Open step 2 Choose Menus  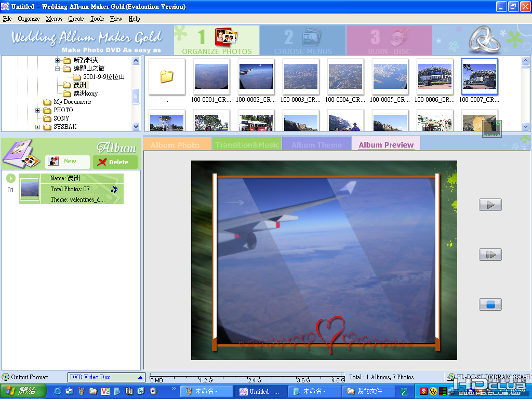[303, 41]
